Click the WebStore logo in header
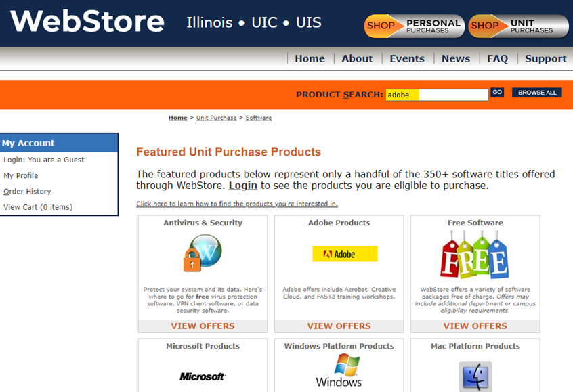Viewport: 573px width, 392px height. [87, 21]
